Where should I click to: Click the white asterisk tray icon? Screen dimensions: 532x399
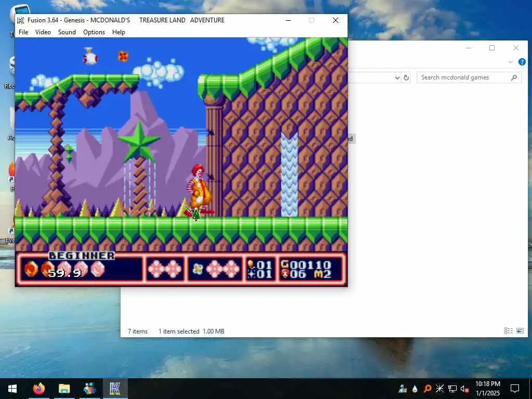[x=440, y=389]
